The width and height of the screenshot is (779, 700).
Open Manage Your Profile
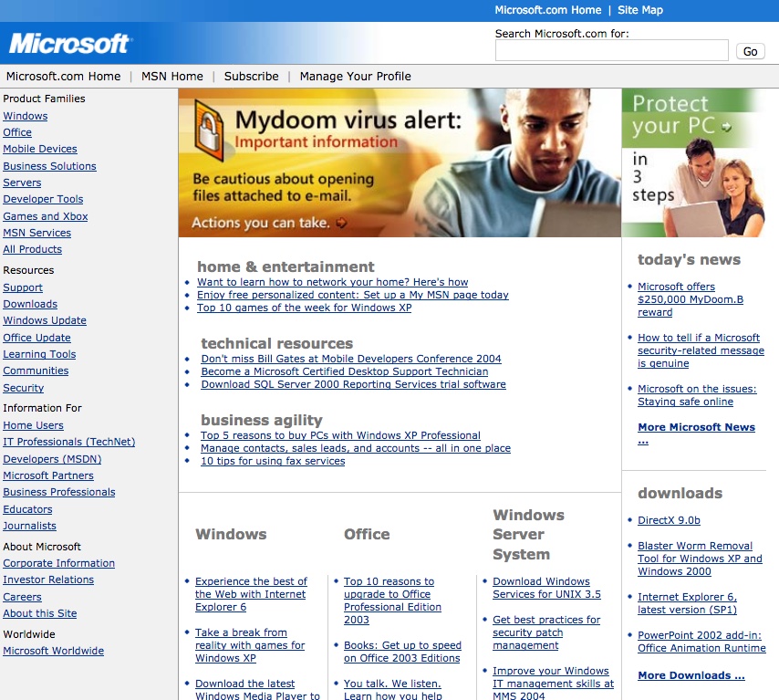(x=355, y=76)
